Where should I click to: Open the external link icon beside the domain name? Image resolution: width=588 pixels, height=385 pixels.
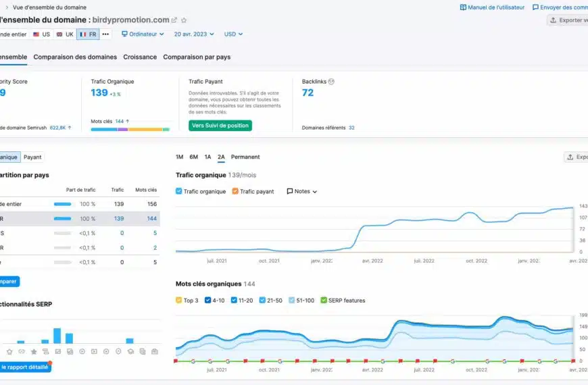click(x=174, y=20)
